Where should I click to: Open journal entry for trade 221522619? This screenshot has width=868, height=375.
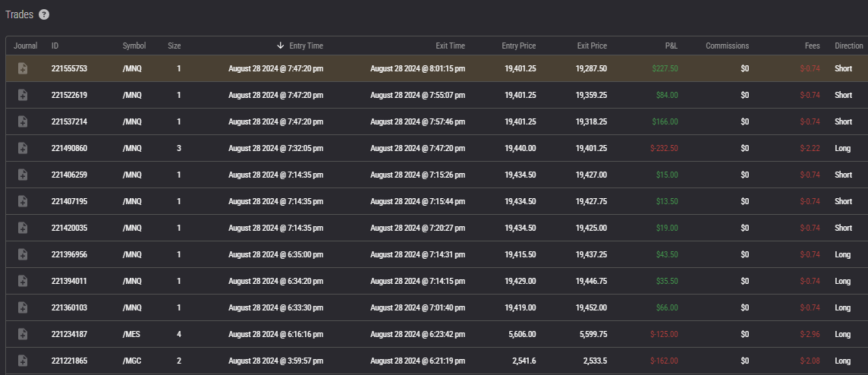click(23, 95)
